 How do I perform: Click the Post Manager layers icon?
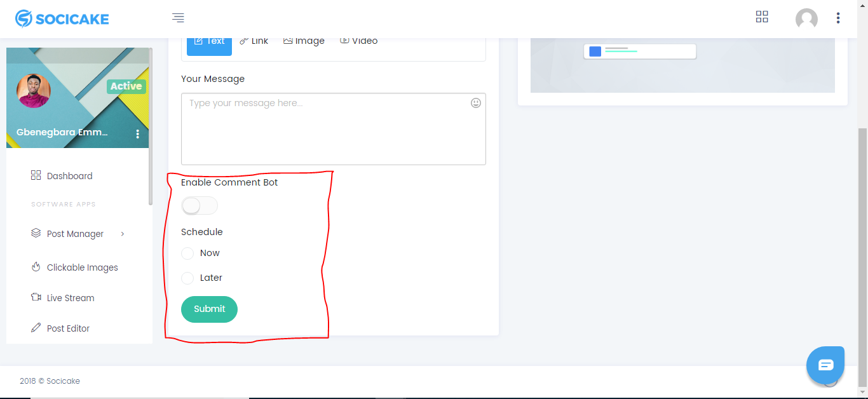(36, 233)
